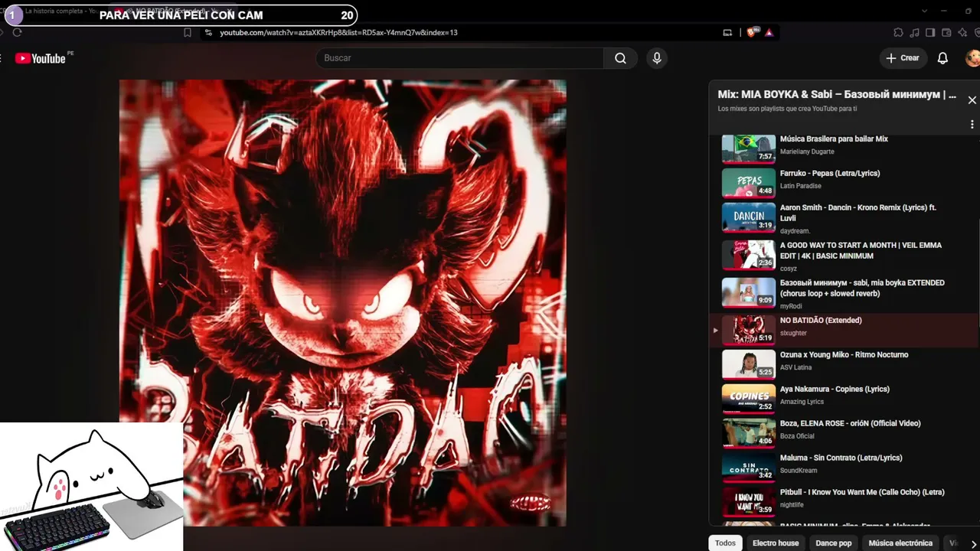Viewport: 980px width, 551px height.
Task: Click the Mix: MIA BOYKA & Sabi playlist title
Action: [837, 95]
